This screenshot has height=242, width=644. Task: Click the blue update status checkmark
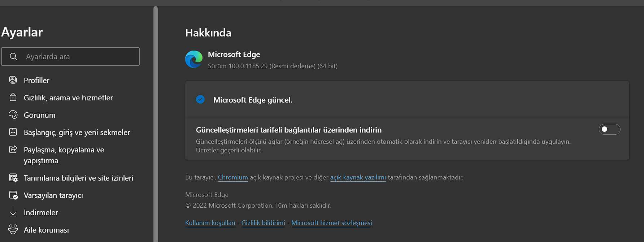pos(200,99)
